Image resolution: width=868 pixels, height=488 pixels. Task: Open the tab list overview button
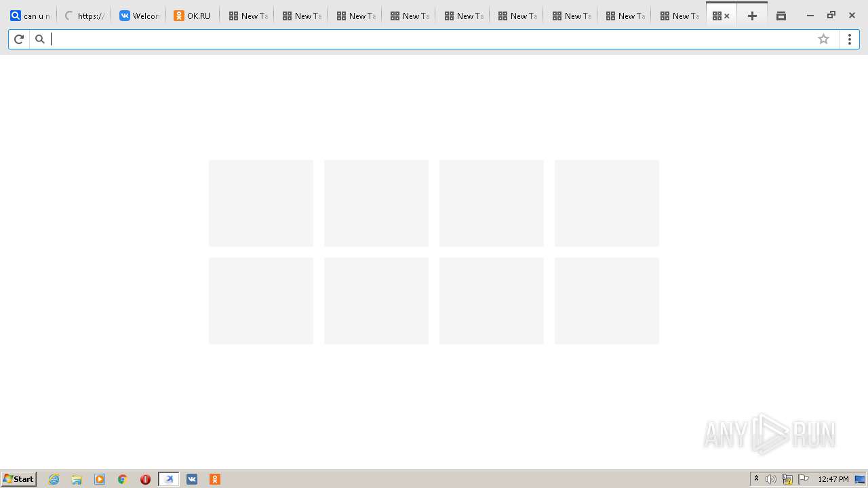click(781, 16)
